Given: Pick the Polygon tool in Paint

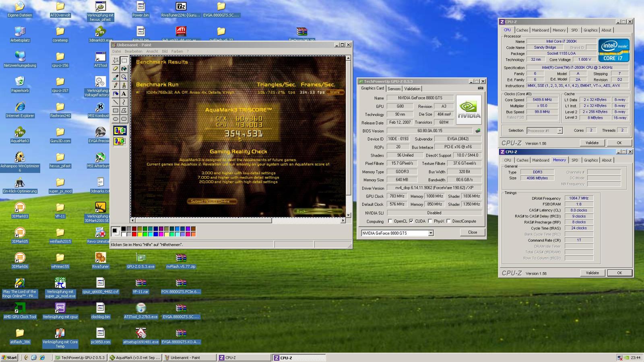Looking at the screenshot, I should [124, 110].
